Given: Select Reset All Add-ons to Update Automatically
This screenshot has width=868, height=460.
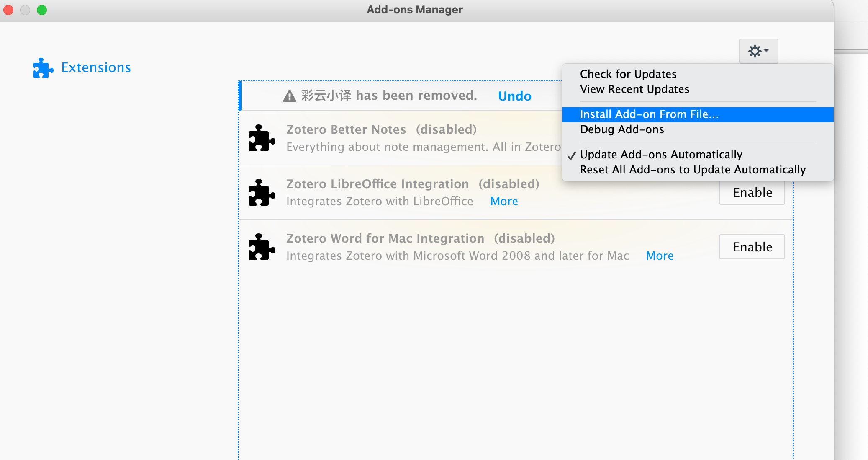Looking at the screenshot, I should (693, 170).
